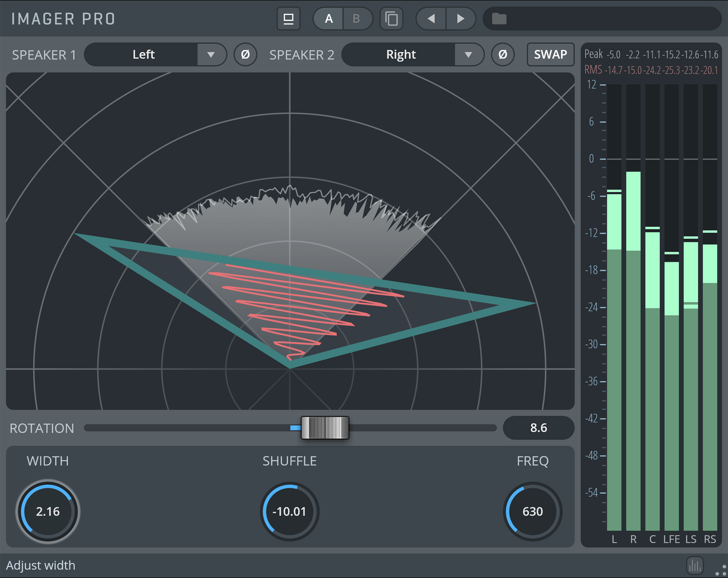
Task: Click the copy A/B settings icon
Action: [x=391, y=19]
